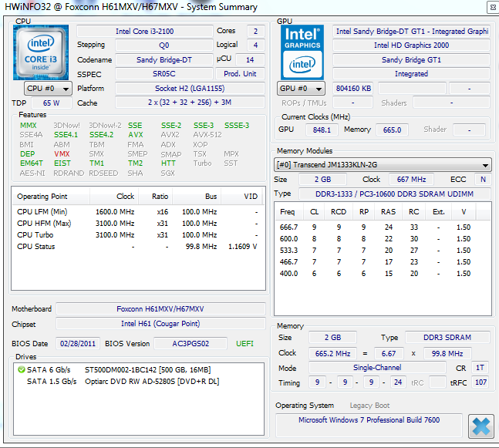The image size is (499, 448).
Task: Click the green AVX feature label
Action: click(x=136, y=135)
